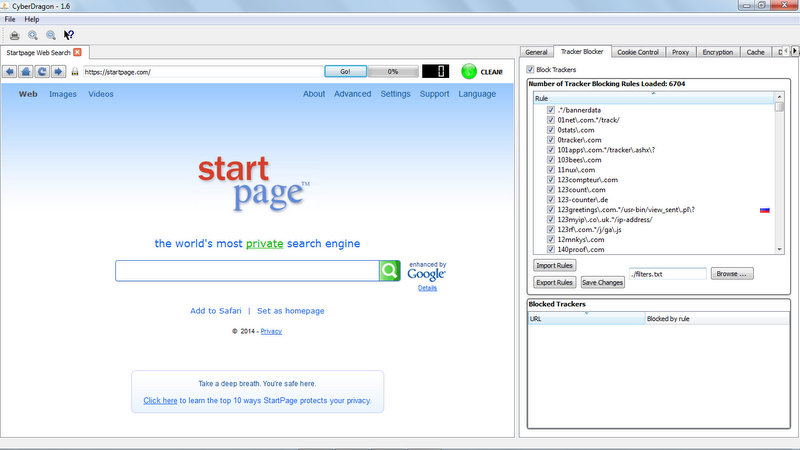Sort by the Rule column header

[x=654, y=98]
